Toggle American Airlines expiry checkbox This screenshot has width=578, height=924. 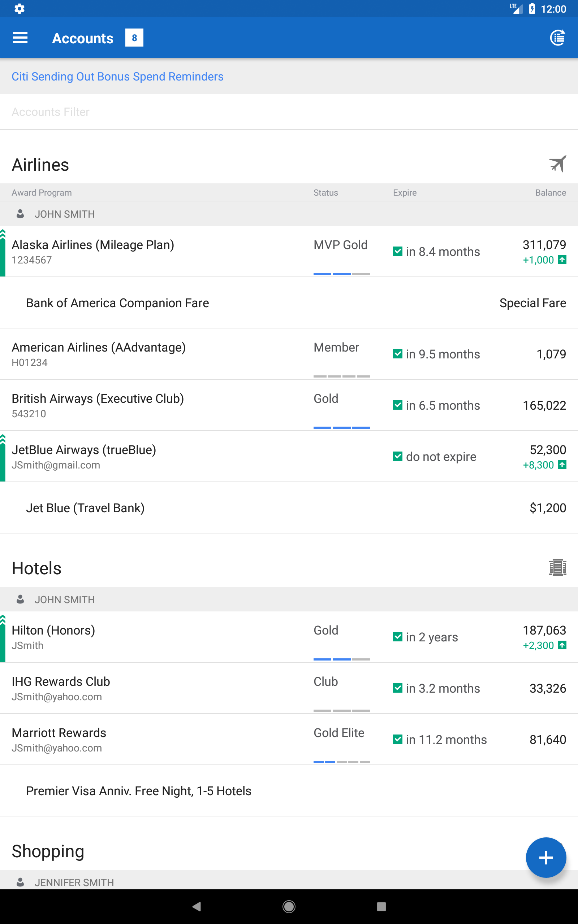398,354
